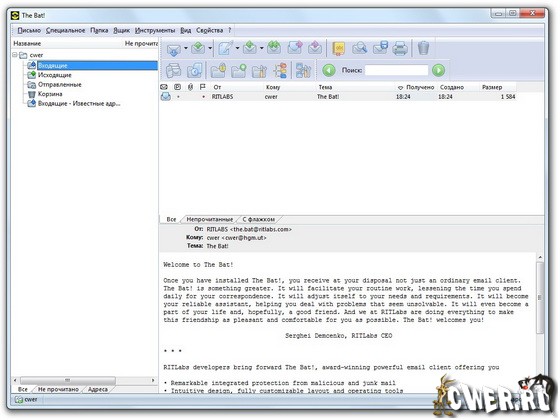The width and height of the screenshot is (560, 420).
Task: Open the Инструменты menu
Action: (155, 30)
